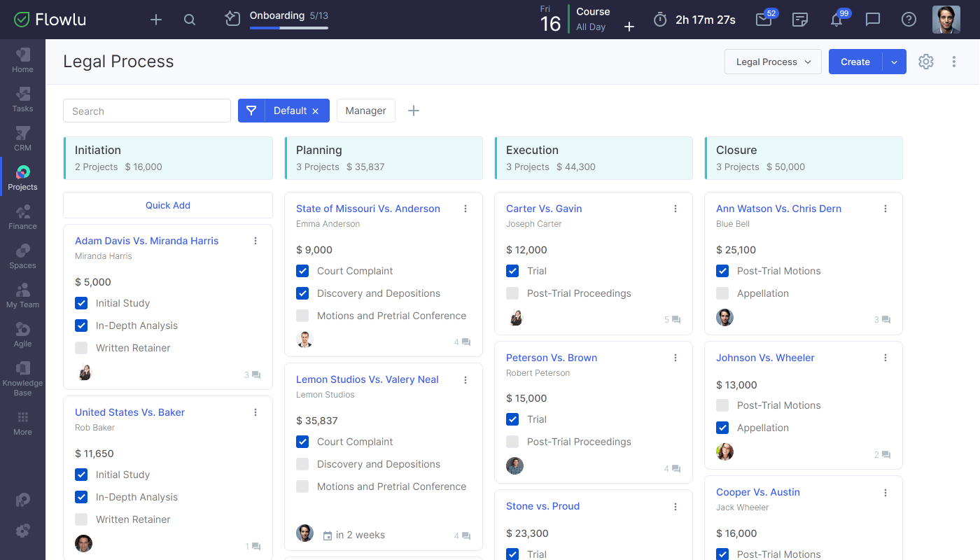The image size is (980, 560).
Task: Open the Johnson Vs. Wheeler project link
Action: (x=764, y=357)
